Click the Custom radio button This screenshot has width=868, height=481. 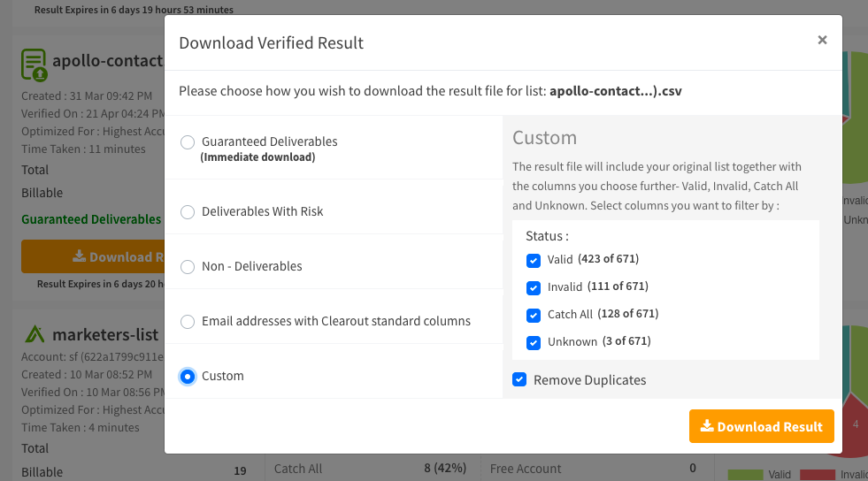(x=188, y=376)
